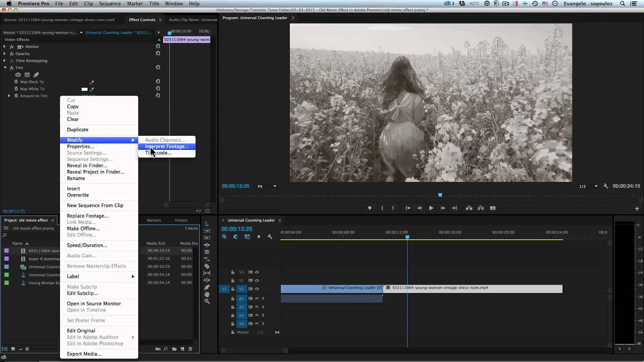Open the button editor plus icon

pyautogui.click(x=637, y=208)
